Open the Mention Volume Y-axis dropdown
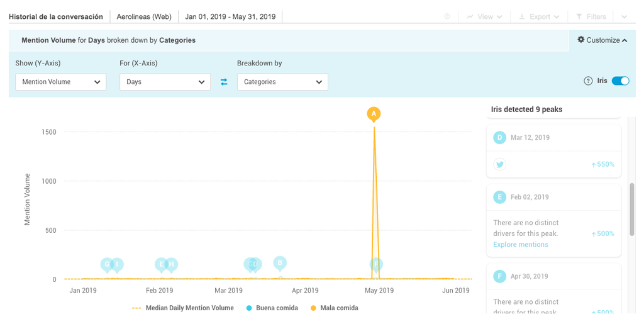 [x=61, y=82]
